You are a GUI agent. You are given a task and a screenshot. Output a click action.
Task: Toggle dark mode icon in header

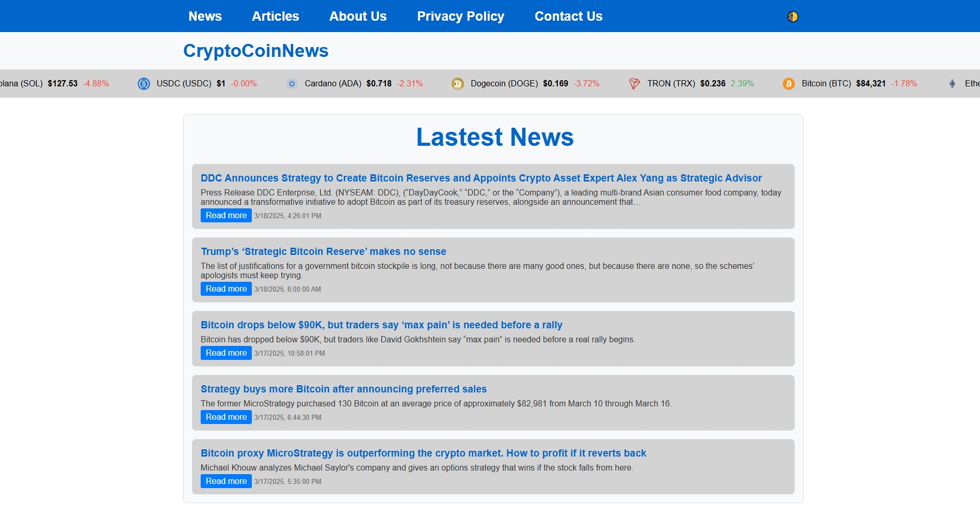(x=792, y=17)
